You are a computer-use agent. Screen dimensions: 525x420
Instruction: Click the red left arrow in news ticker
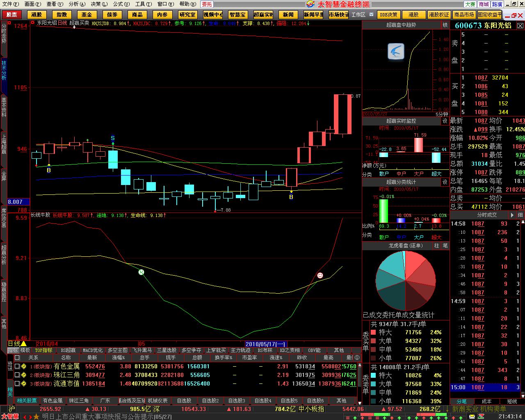pyautogui.click(x=25, y=417)
